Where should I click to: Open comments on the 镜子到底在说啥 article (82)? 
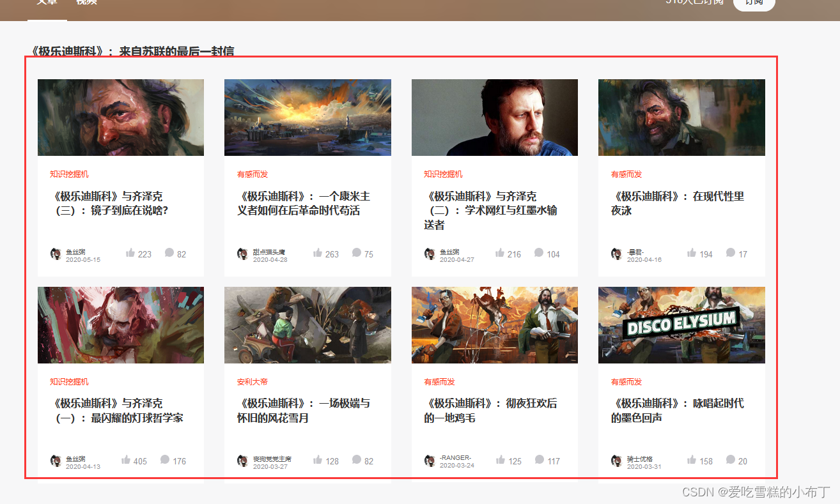click(x=169, y=253)
